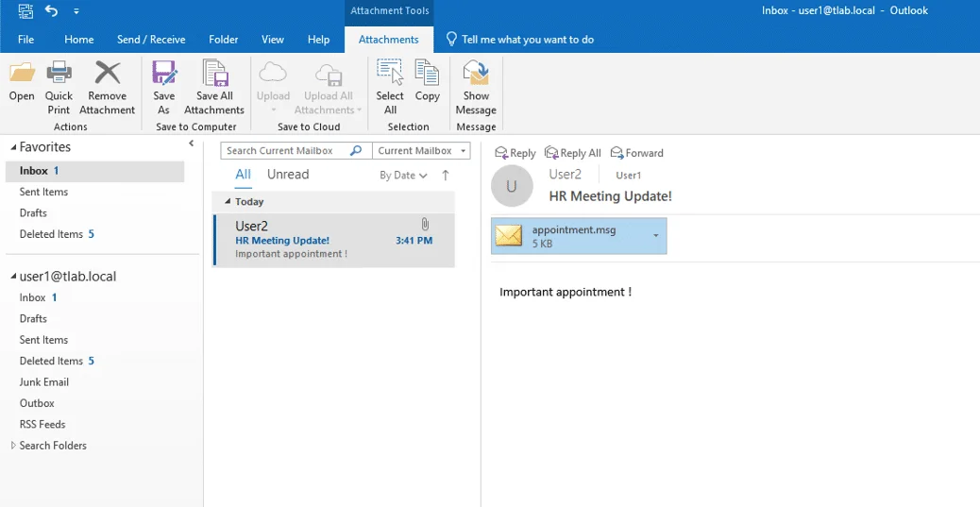The image size is (980, 507).
Task: Open Customize Quick Access Toolbar arrow
Action: point(76,11)
